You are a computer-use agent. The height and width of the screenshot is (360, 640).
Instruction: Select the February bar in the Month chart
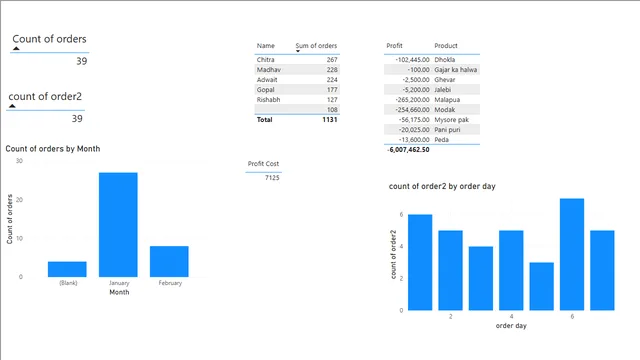(x=169, y=261)
